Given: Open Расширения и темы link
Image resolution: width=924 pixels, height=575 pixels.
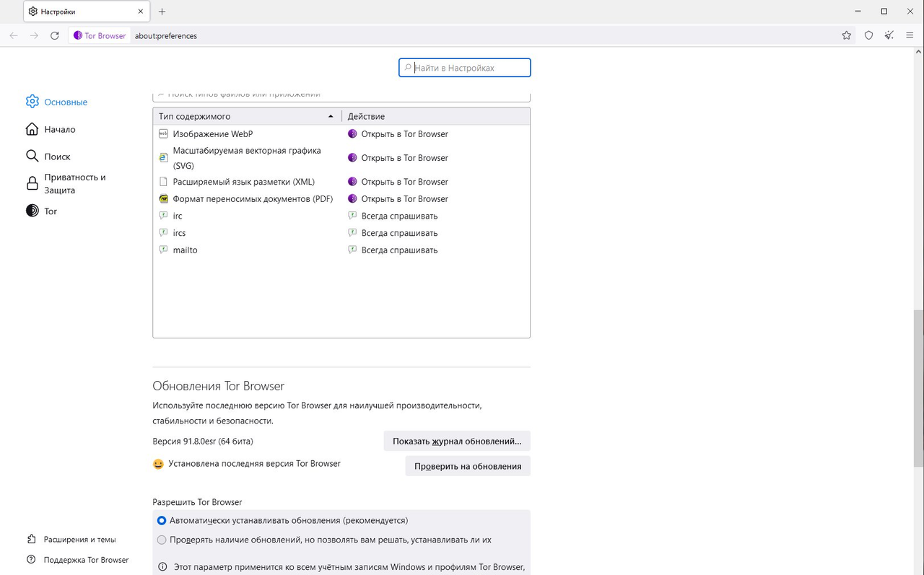Looking at the screenshot, I should (x=79, y=539).
